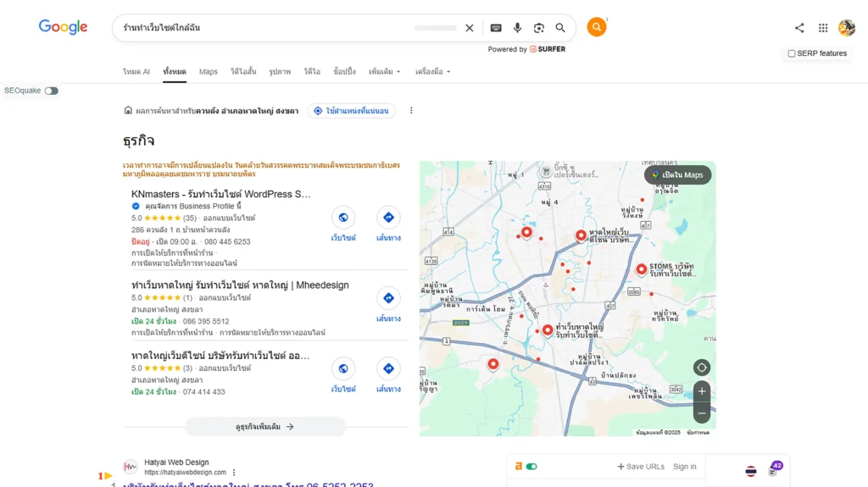Screen dimensions: 868x487
Task: Search by image with Lens icon
Action: [538, 28]
